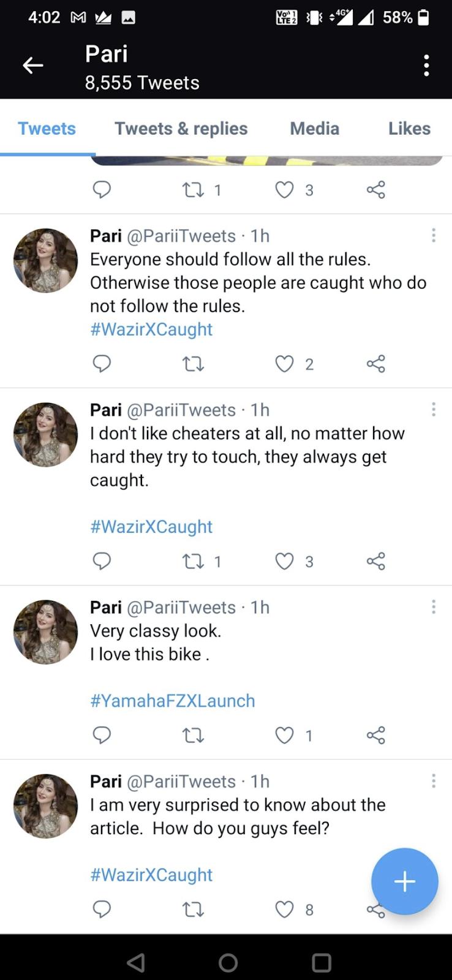Open options menu for the "I don't like cheaters" tweet

pyautogui.click(x=434, y=410)
